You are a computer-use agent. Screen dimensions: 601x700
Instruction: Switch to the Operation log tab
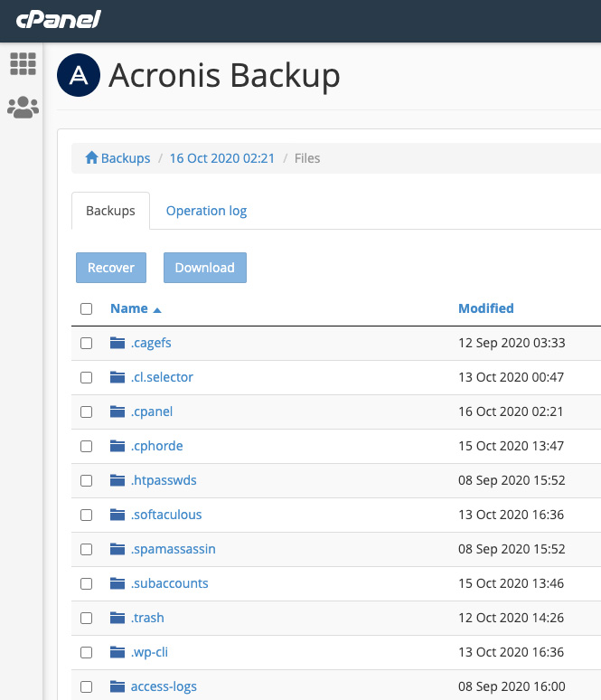click(x=206, y=211)
